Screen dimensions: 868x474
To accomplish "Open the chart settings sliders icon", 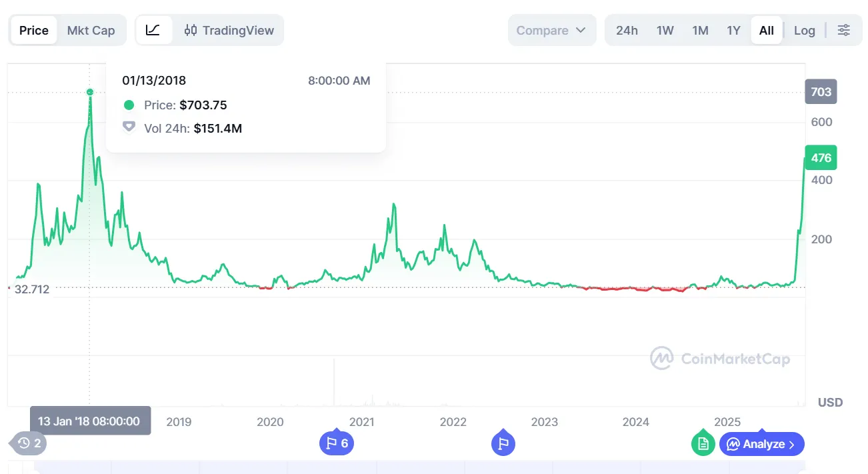I will [x=844, y=30].
